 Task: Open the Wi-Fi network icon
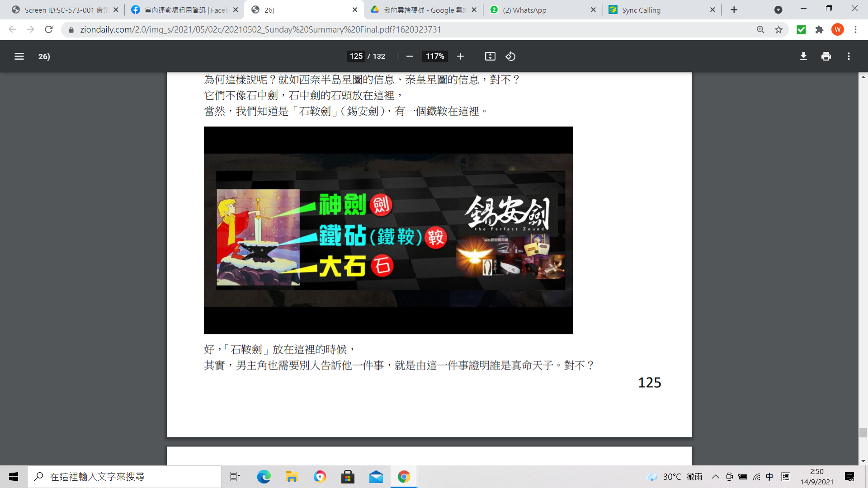pyautogui.click(x=756, y=477)
